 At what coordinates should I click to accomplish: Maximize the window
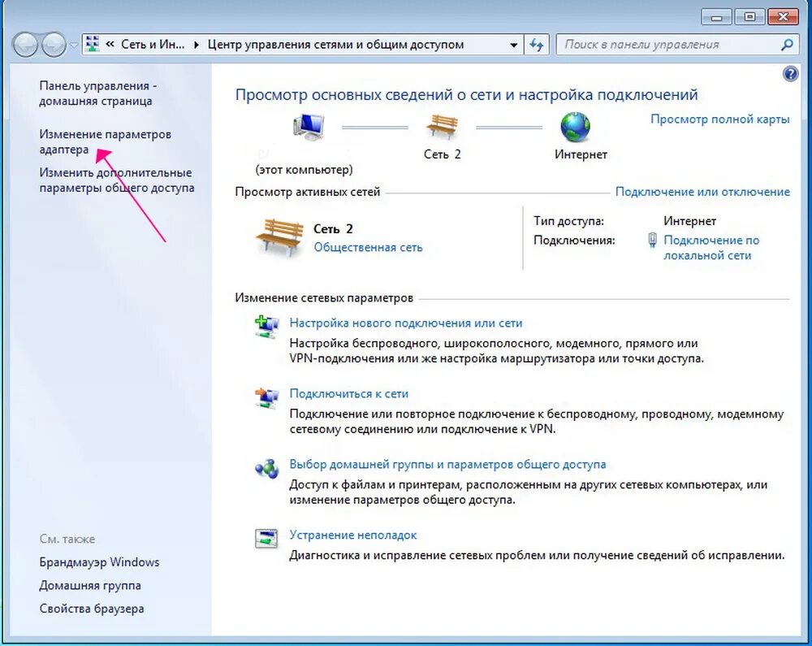(x=749, y=17)
